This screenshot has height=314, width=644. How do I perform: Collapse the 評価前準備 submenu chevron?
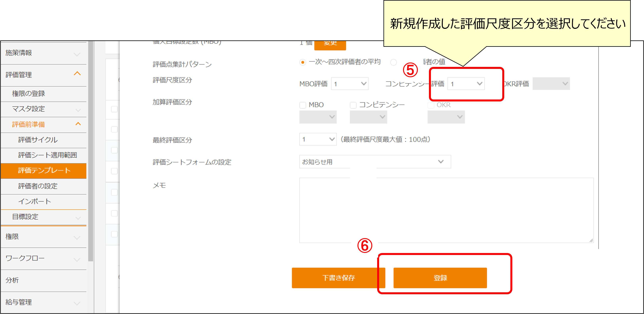tap(78, 124)
